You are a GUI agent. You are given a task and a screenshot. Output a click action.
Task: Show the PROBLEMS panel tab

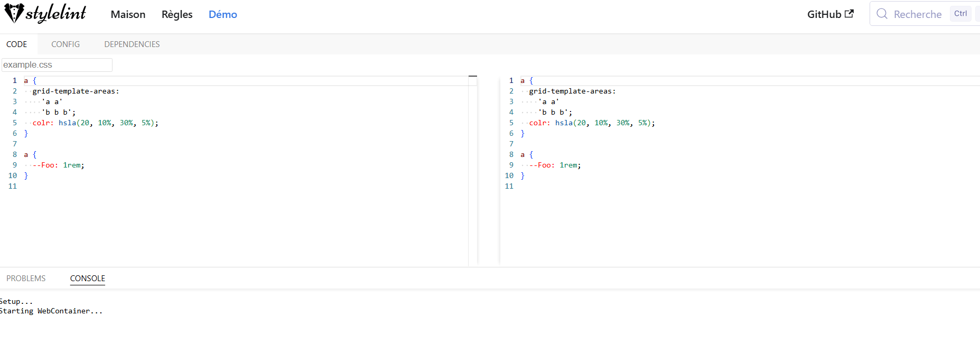pyautogui.click(x=26, y=279)
